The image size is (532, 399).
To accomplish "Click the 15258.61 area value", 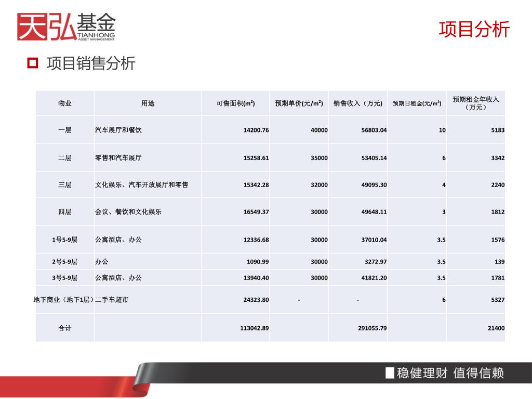I will (256, 158).
